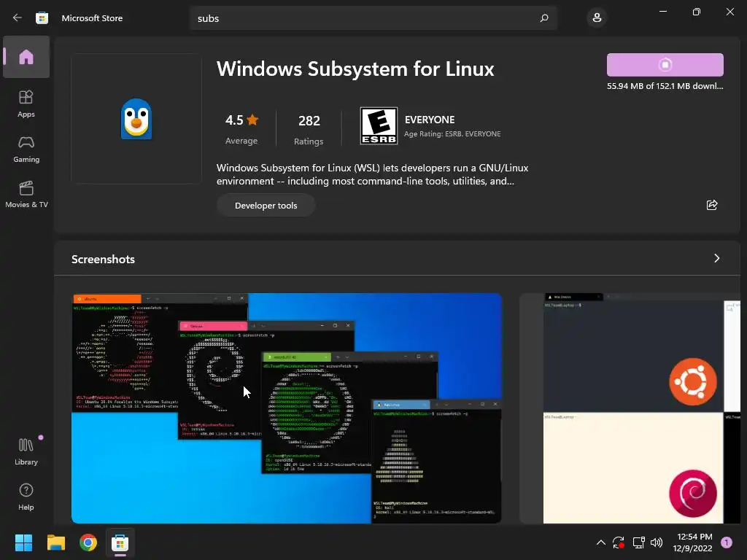Click the Screenshots section heading
Viewport: 747px width, 560px height.
pyautogui.click(x=103, y=259)
